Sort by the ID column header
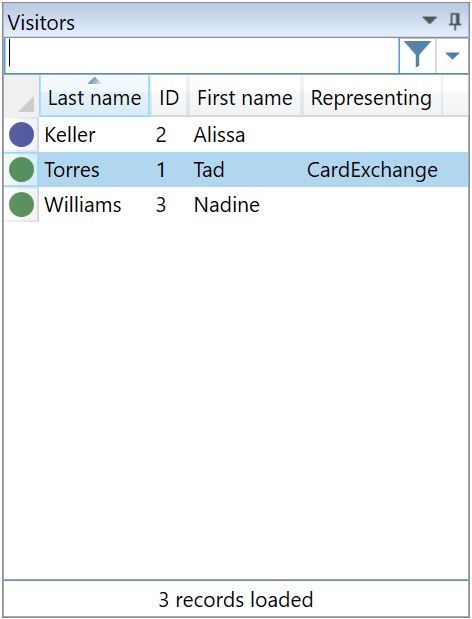This screenshot has width=472, height=619. [x=169, y=96]
